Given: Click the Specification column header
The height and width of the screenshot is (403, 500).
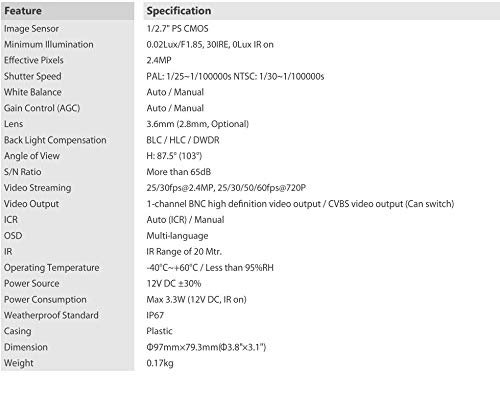Looking at the screenshot, I should point(179,11).
